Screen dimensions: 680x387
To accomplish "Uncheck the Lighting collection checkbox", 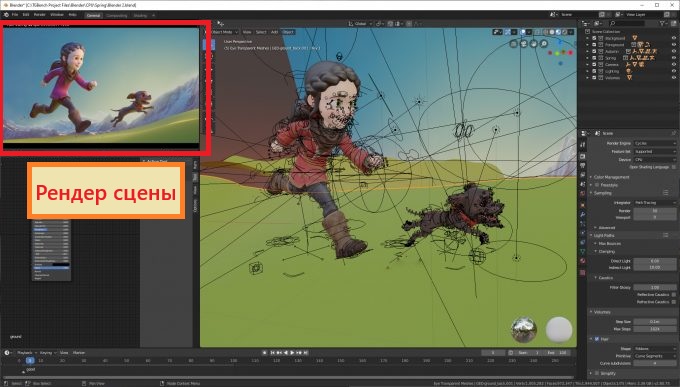I will [x=594, y=71].
